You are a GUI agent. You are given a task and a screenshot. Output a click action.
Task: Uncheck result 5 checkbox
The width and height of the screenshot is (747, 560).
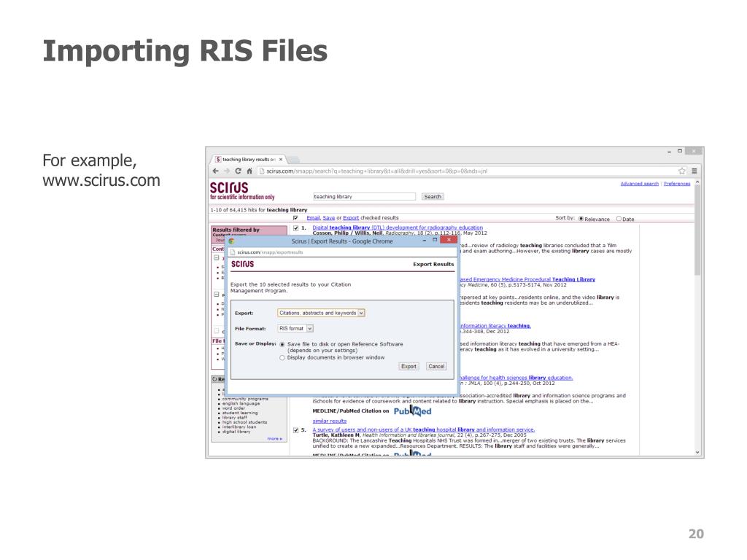(x=296, y=430)
